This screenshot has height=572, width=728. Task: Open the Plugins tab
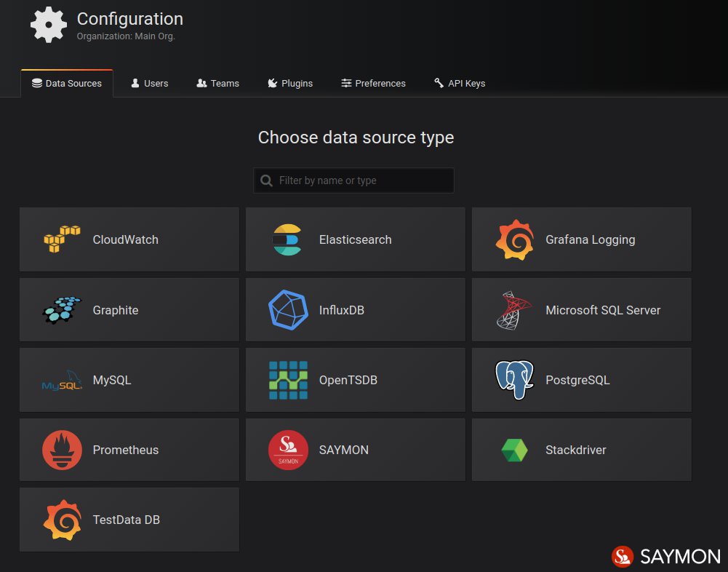(x=290, y=83)
